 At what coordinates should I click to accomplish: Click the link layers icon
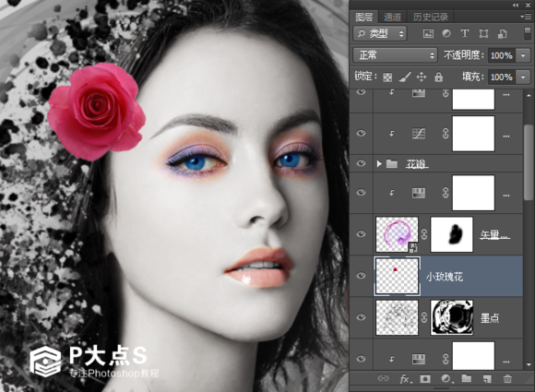click(x=383, y=378)
